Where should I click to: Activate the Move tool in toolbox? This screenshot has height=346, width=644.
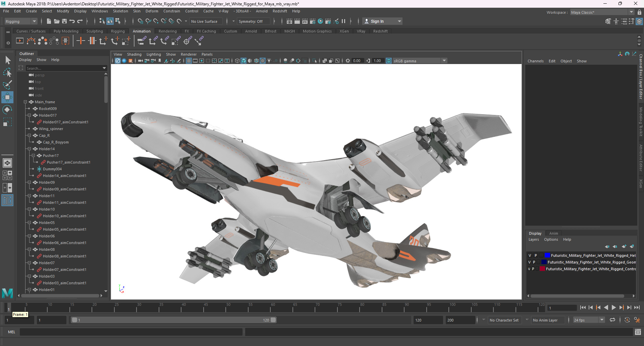pyautogui.click(x=7, y=97)
